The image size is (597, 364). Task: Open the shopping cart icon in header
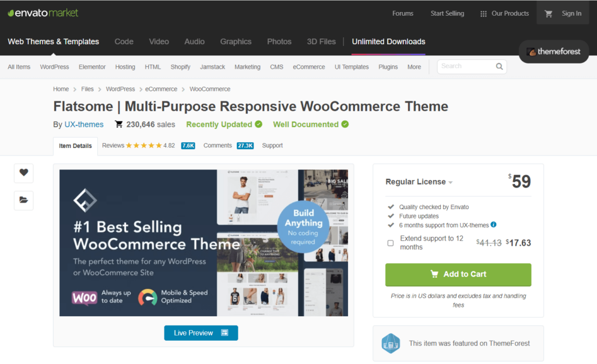pos(548,14)
